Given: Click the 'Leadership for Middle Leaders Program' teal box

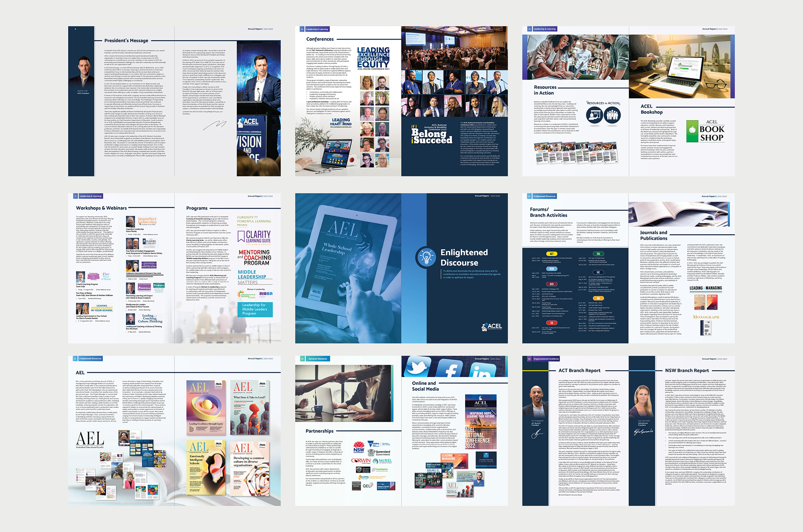Looking at the screenshot, I should click(x=255, y=309).
